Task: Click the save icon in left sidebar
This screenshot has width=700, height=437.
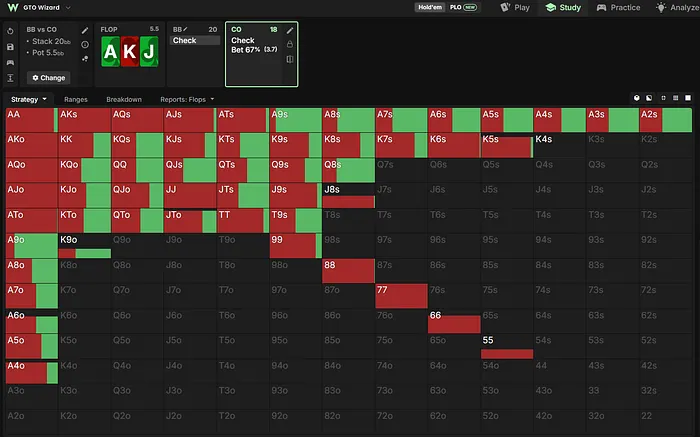Action: click(x=10, y=47)
